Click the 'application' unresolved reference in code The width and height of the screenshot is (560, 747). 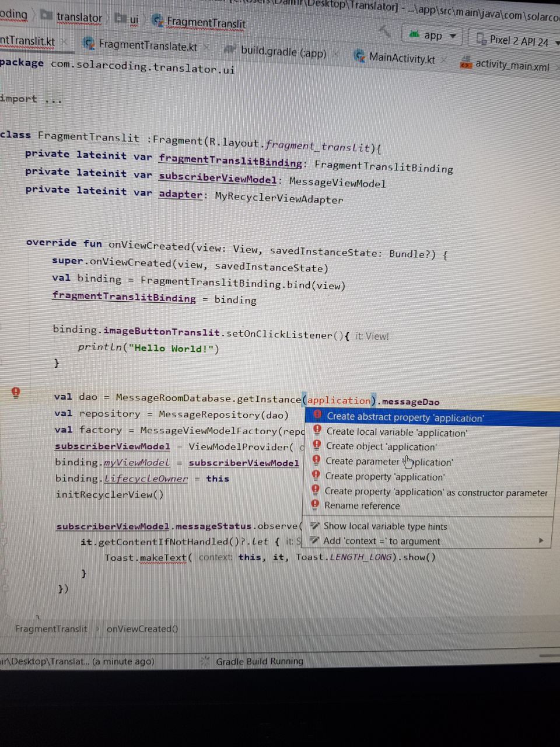coord(339,401)
